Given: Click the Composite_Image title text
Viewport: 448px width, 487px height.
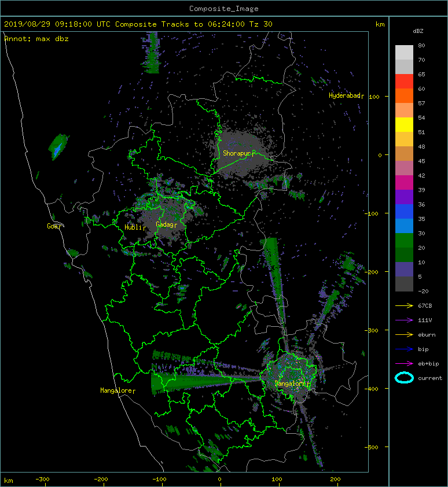Looking at the screenshot, I should click(x=224, y=9).
